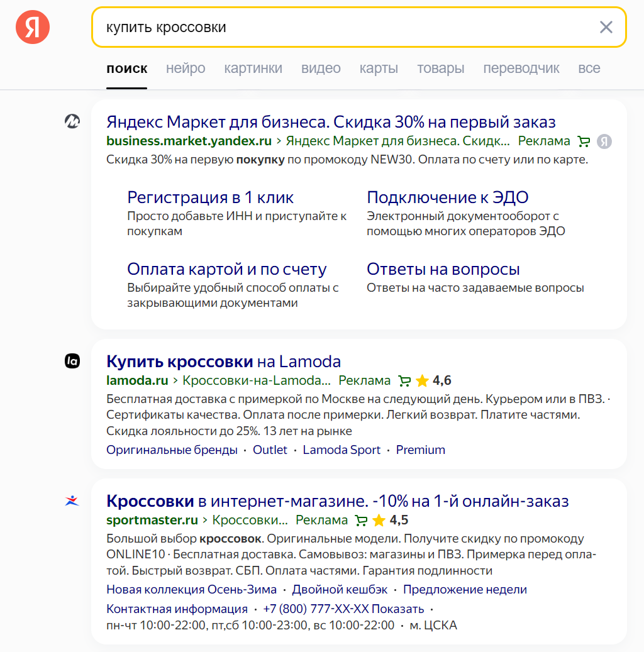644x652 pixels.
Task: Click the Lamoda favicon icon
Action: click(x=72, y=361)
